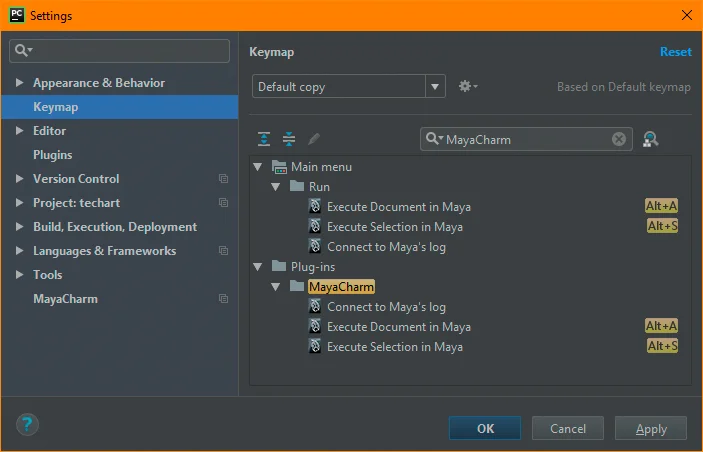Screen dimensions: 703x452
Task: Click the Collapse All icon in keymap toolbar
Action: click(289, 139)
